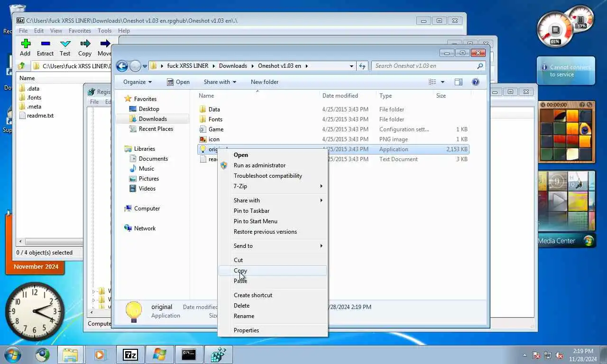Click the 7-Zip Copy toolbar icon
The width and height of the screenshot is (607, 364).
[85, 44]
